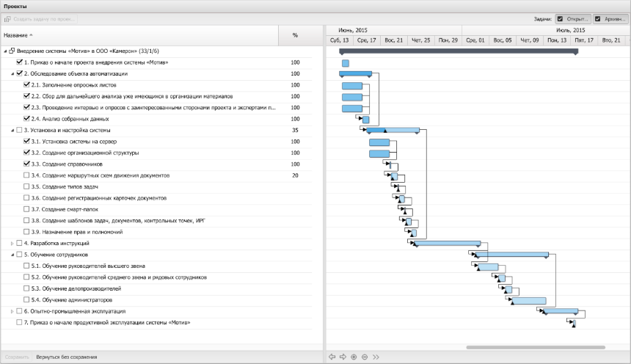This screenshot has height=364, width=631.
Task: Toggle the «Открыт...» tasks filter checkbox
Action: 560,18
